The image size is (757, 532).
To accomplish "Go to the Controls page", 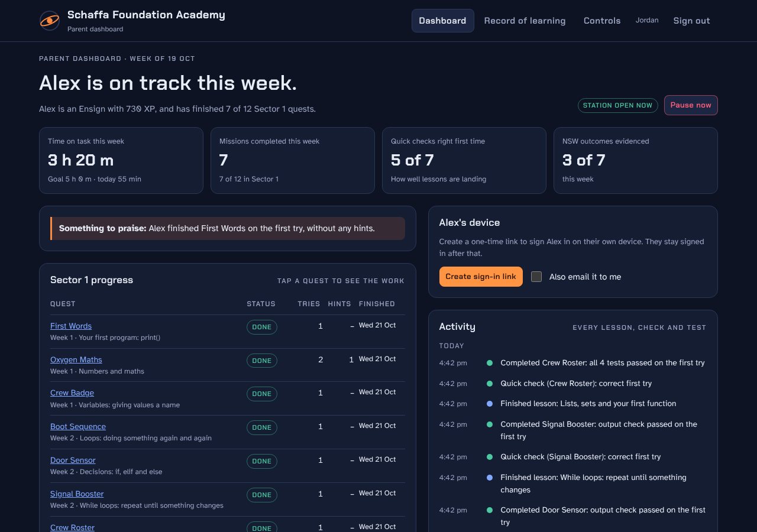I will 602,21.
